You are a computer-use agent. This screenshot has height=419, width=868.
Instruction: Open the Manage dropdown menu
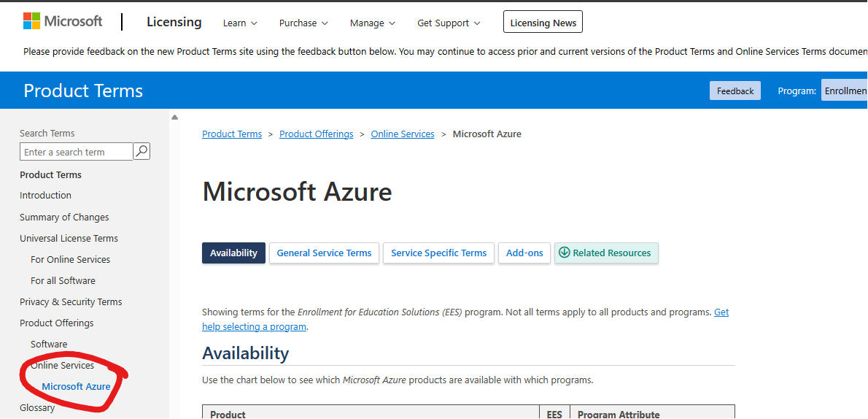click(373, 23)
